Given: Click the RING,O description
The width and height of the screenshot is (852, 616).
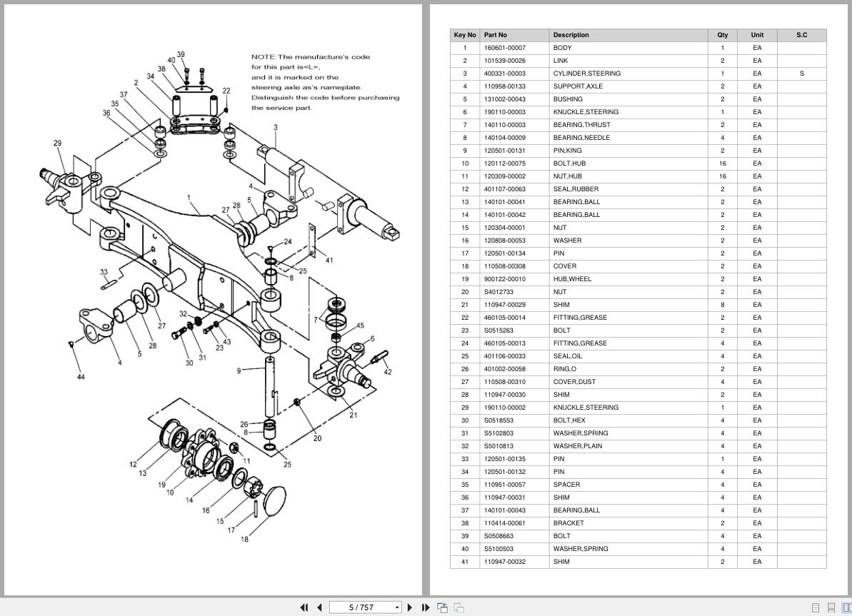Looking at the screenshot, I should coord(565,369).
